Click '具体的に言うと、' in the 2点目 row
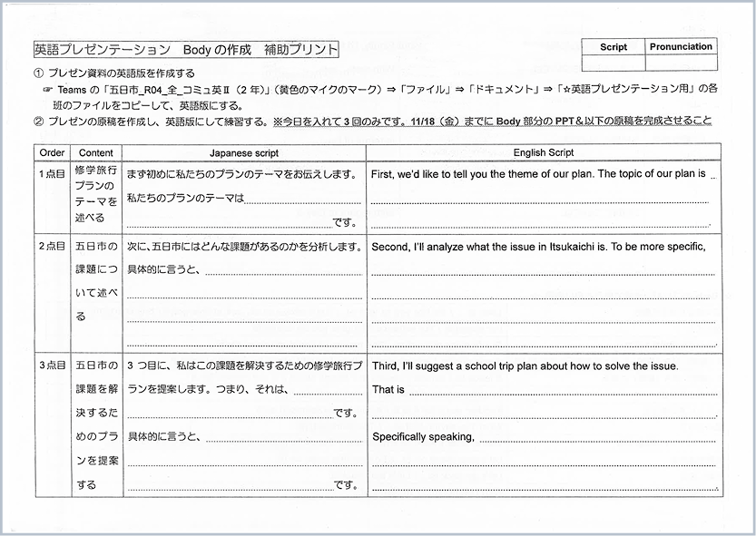This screenshot has width=756, height=536. point(163,270)
